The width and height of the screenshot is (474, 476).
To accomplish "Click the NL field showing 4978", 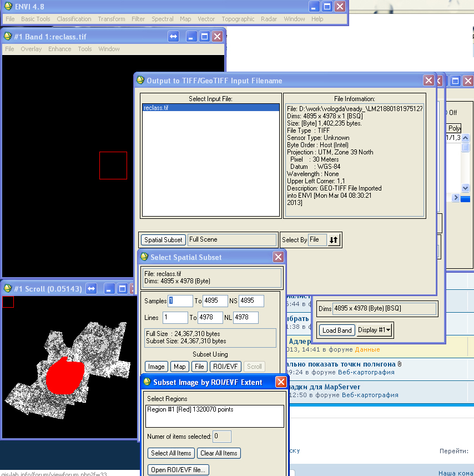I will (x=246, y=317).
